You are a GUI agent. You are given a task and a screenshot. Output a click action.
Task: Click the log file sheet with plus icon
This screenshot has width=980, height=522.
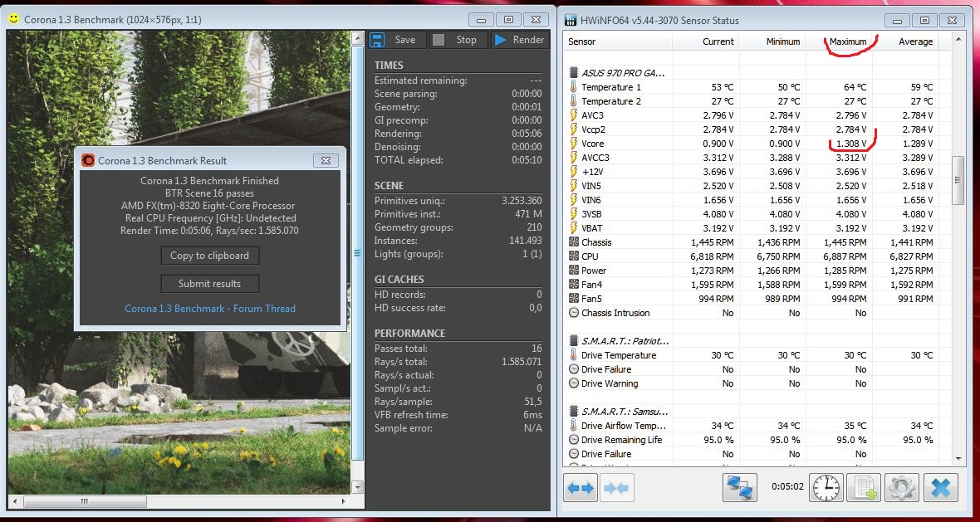pos(865,487)
